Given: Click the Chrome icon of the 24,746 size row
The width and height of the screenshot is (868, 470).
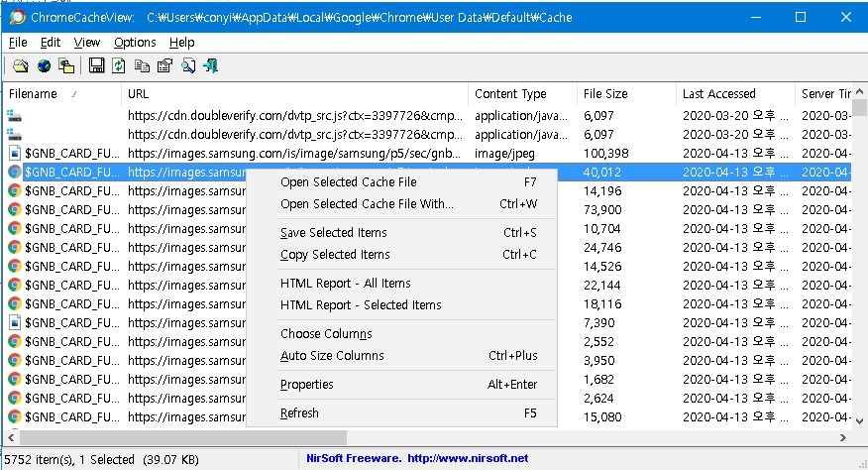Looking at the screenshot, I should pyautogui.click(x=15, y=247).
